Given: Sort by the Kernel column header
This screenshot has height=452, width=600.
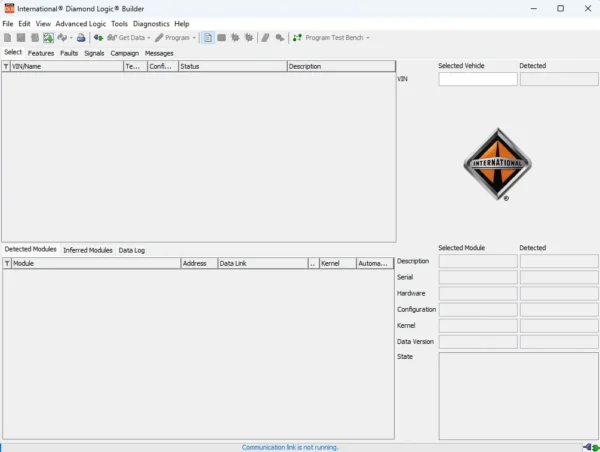Looking at the screenshot, I should (x=338, y=263).
